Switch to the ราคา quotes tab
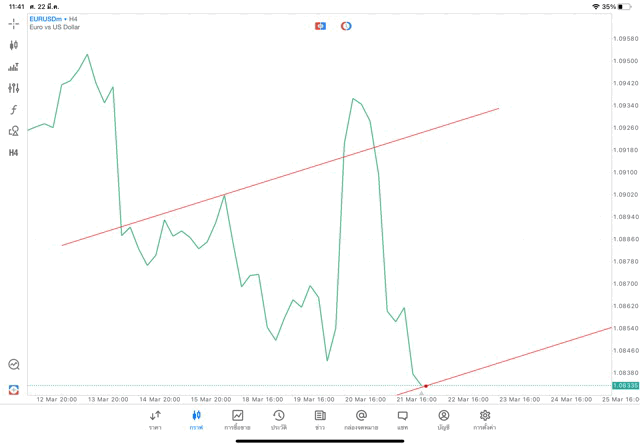This screenshot has width=640, height=447. point(155,420)
